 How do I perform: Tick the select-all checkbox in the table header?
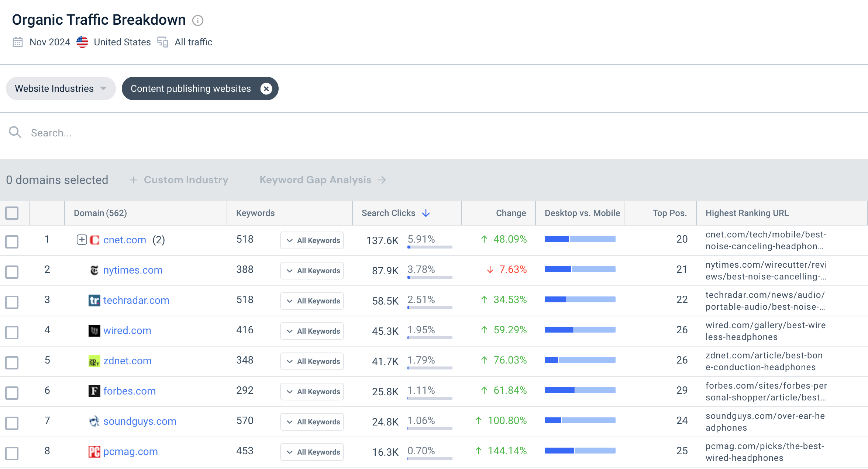point(12,213)
